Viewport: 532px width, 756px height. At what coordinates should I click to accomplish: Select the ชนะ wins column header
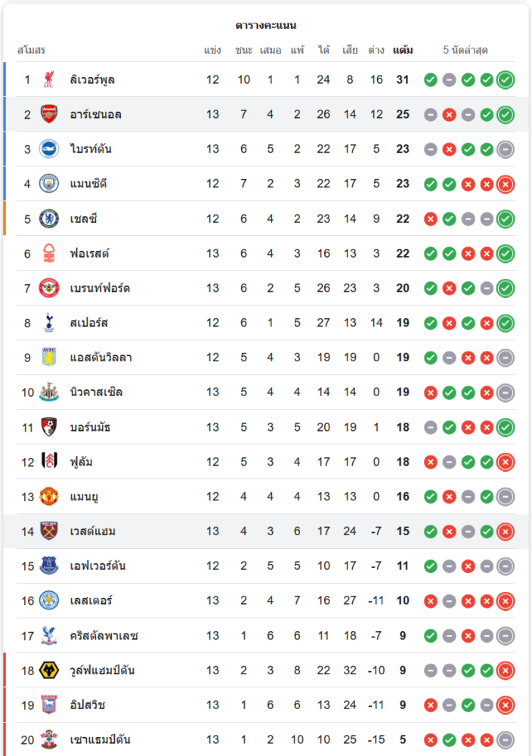[244, 50]
